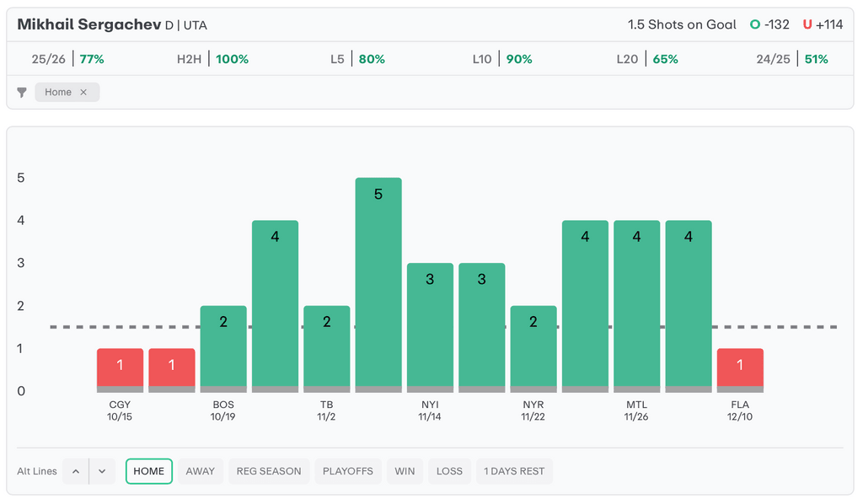
Task: Select the 1 DAYS REST filter
Action: click(x=514, y=471)
